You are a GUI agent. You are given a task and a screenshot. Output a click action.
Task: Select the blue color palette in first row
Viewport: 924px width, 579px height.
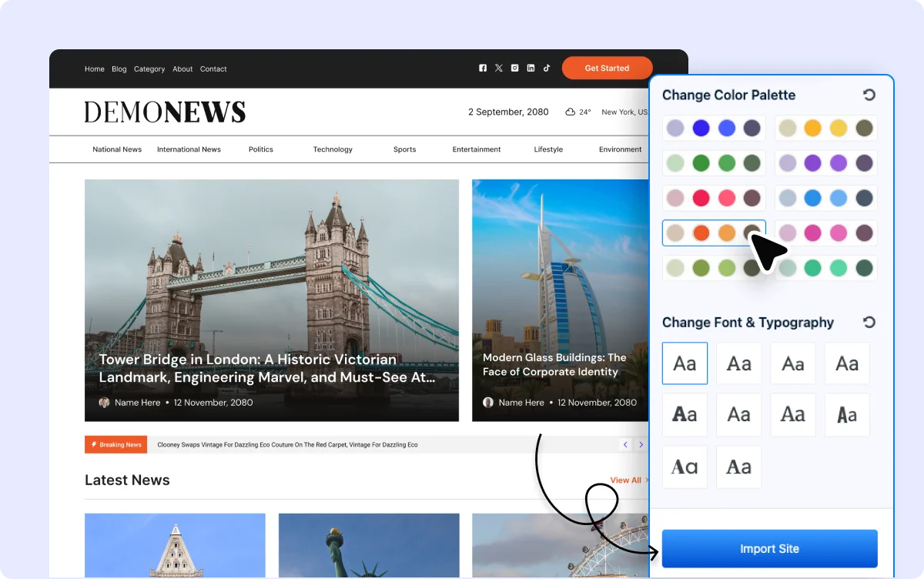pyautogui.click(x=714, y=129)
